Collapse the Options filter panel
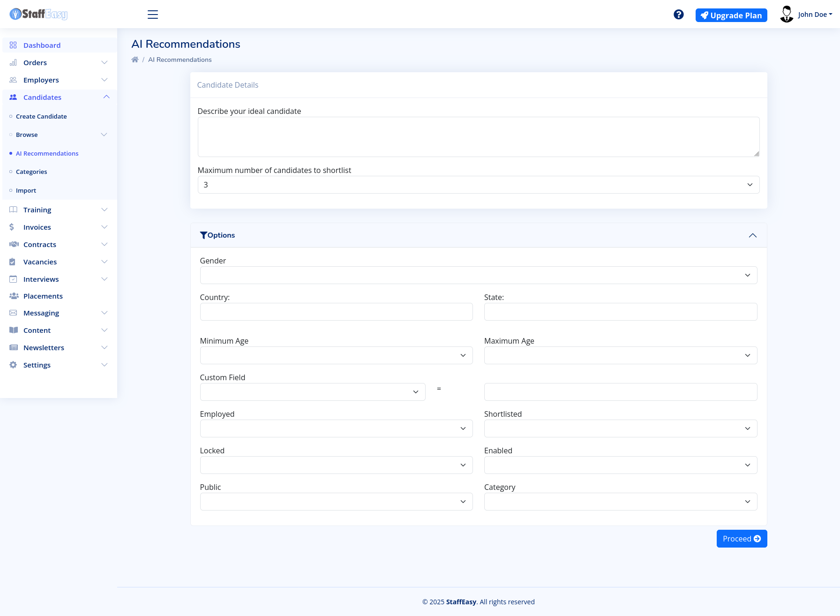 point(752,235)
